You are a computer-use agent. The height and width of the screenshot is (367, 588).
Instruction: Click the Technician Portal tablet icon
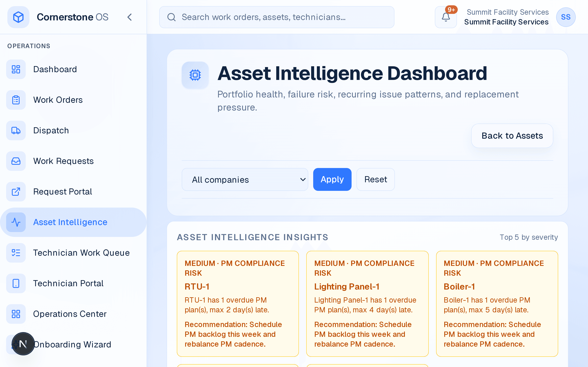click(x=16, y=283)
